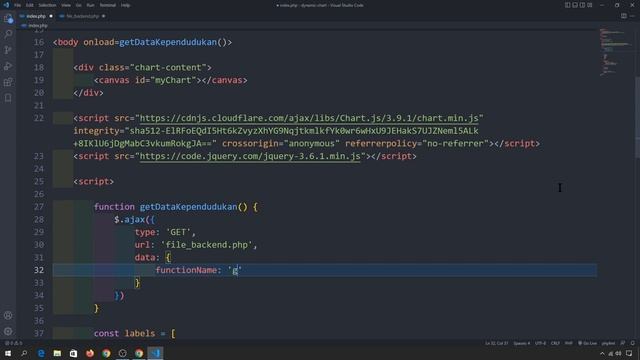
Task: Click line number 27 in gutter
Action: [39, 207]
